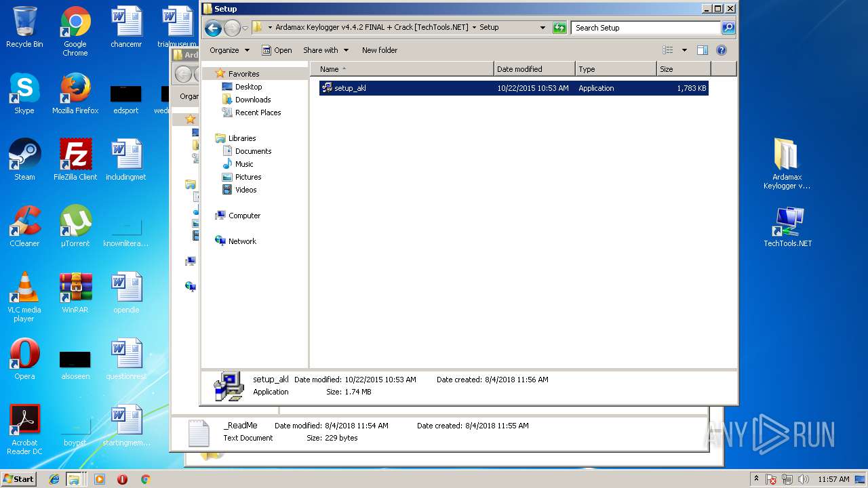Screen dimensions: 868x488
Task: Click the Search Setup input field
Action: click(646, 28)
